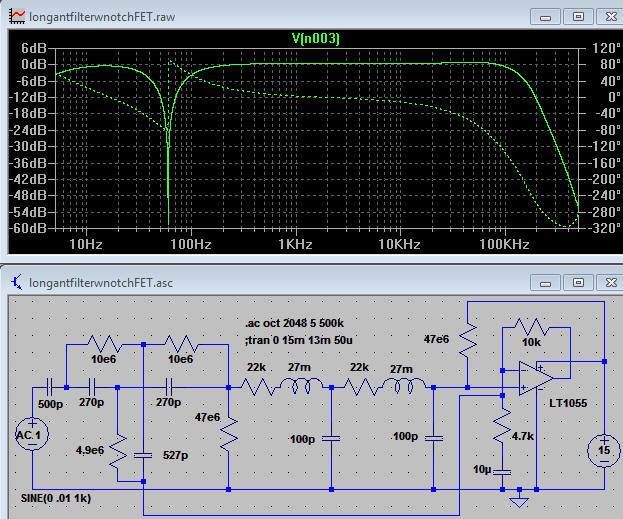Select the 10µ capacitor
The height and width of the screenshot is (519, 623).
[502, 470]
